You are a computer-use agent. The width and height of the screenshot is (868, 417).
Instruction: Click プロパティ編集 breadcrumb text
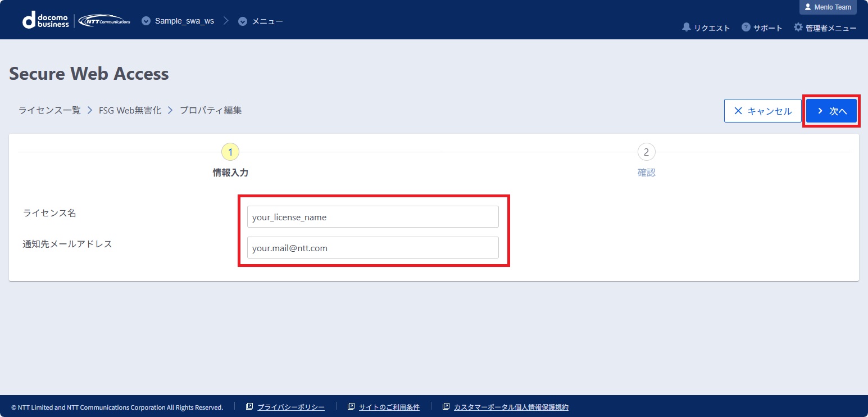click(x=211, y=110)
